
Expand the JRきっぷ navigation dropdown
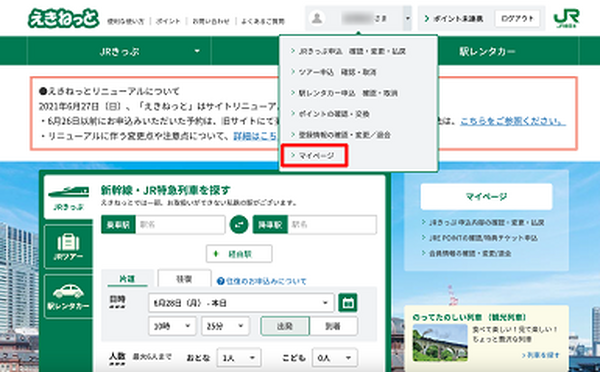point(197,51)
